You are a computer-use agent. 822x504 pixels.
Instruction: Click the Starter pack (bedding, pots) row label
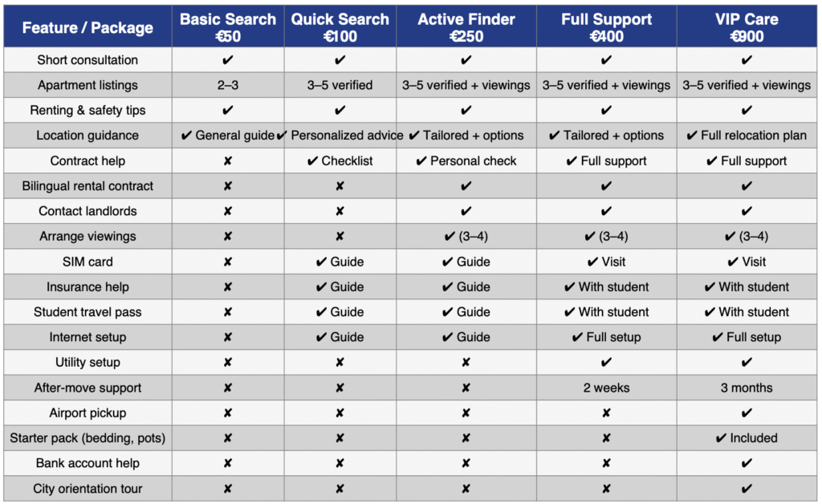pyautogui.click(x=87, y=438)
